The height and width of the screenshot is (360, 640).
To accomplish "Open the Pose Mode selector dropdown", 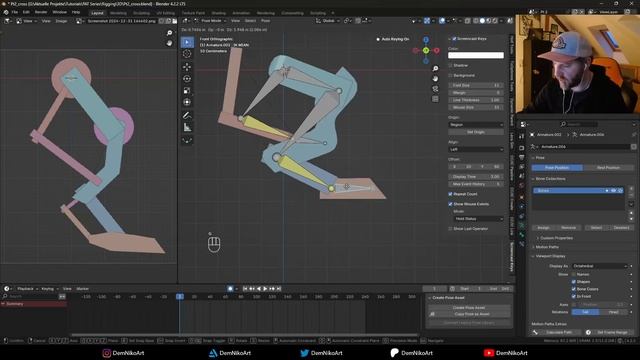I will pyautogui.click(x=212, y=20).
